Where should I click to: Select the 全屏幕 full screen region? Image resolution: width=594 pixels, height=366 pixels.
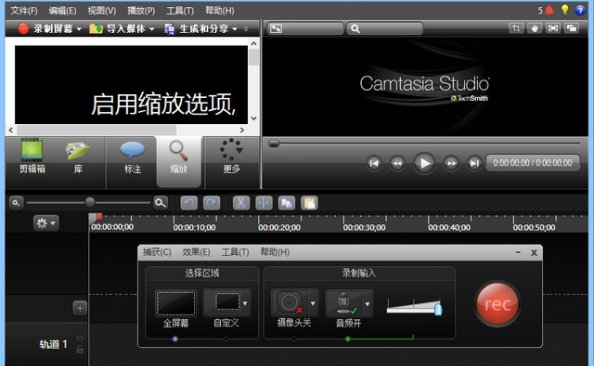(175, 309)
